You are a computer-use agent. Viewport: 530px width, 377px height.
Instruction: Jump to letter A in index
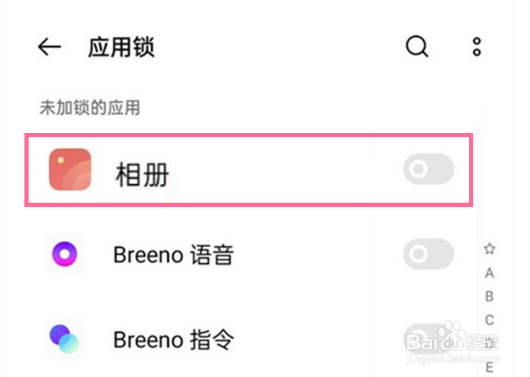(489, 273)
